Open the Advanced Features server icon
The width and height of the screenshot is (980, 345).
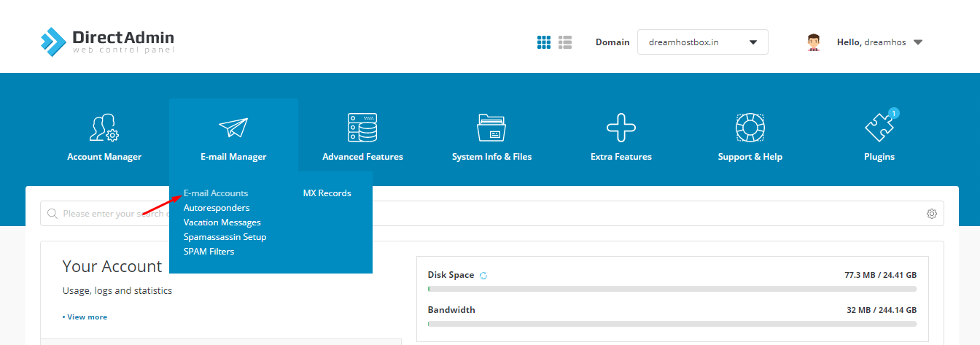pyautogui.click(x=362, y=128)
